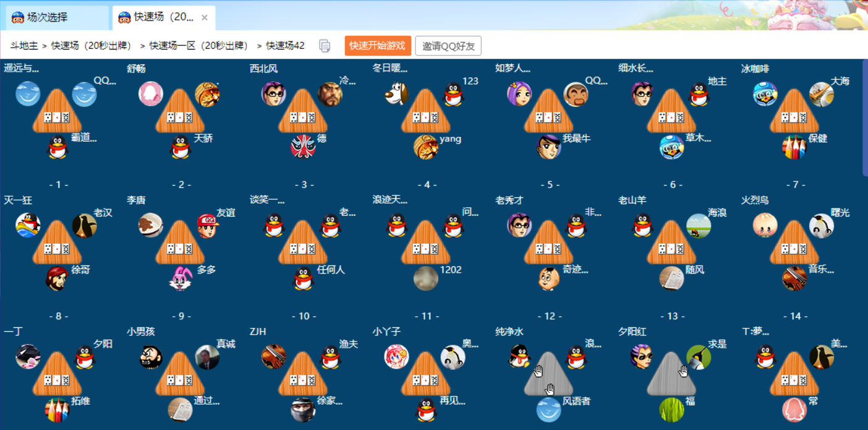The image size is (868, 430).
Task: Click green bamboo avatar of 福
Action: pos(672,410)
